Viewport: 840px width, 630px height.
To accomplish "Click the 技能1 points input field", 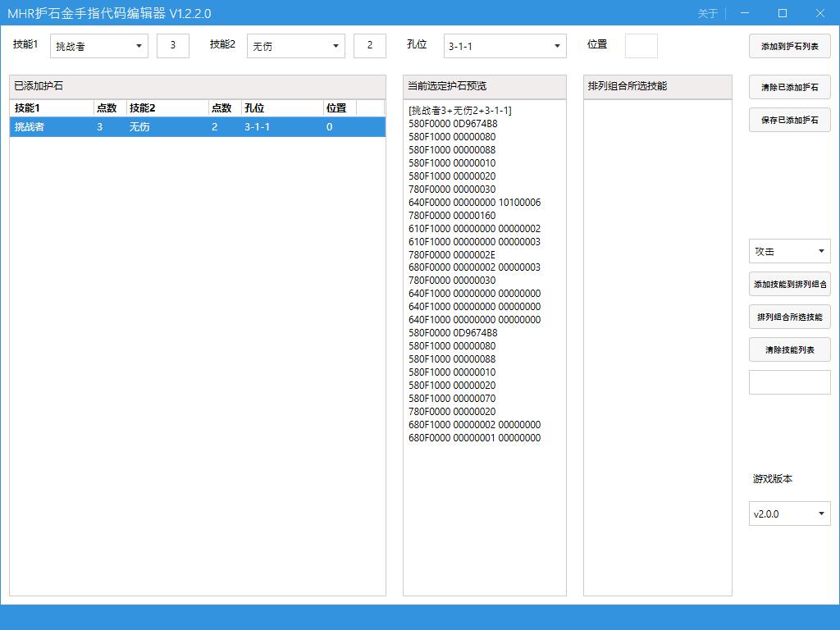I will 172,46.
